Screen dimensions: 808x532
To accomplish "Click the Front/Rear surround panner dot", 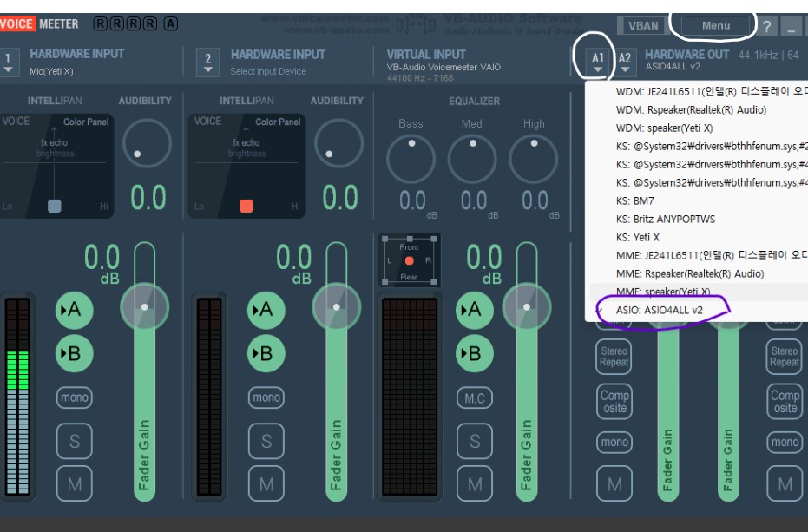I will (x=409, y=261).
